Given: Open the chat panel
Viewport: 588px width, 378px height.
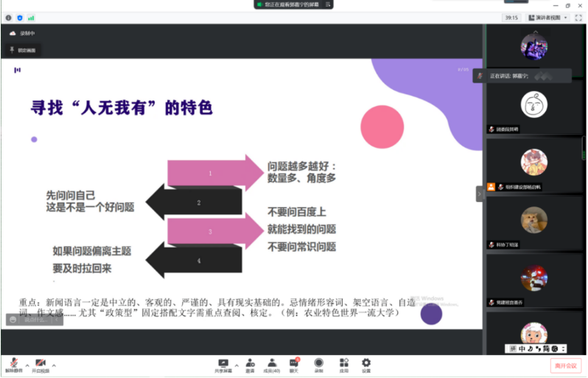Looking at the screenshot, I should [x=295, y=365].
